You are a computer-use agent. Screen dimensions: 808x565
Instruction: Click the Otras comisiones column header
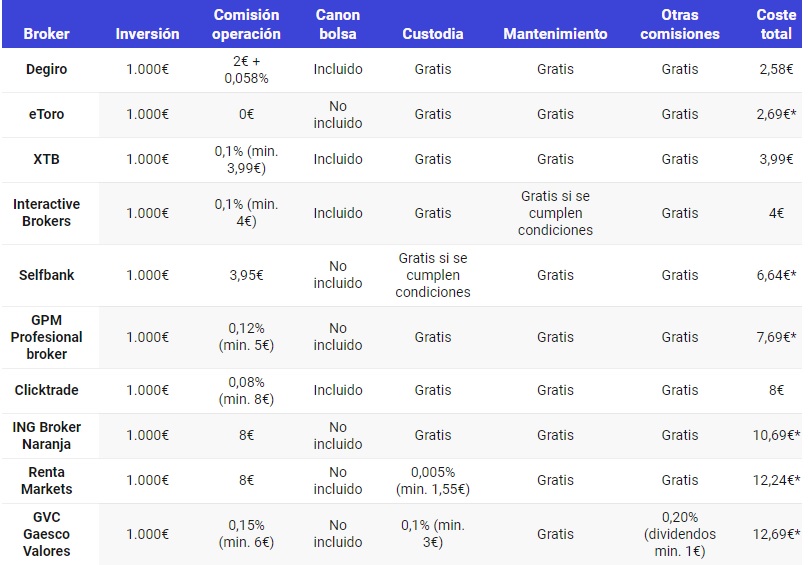tap(680, 24)
